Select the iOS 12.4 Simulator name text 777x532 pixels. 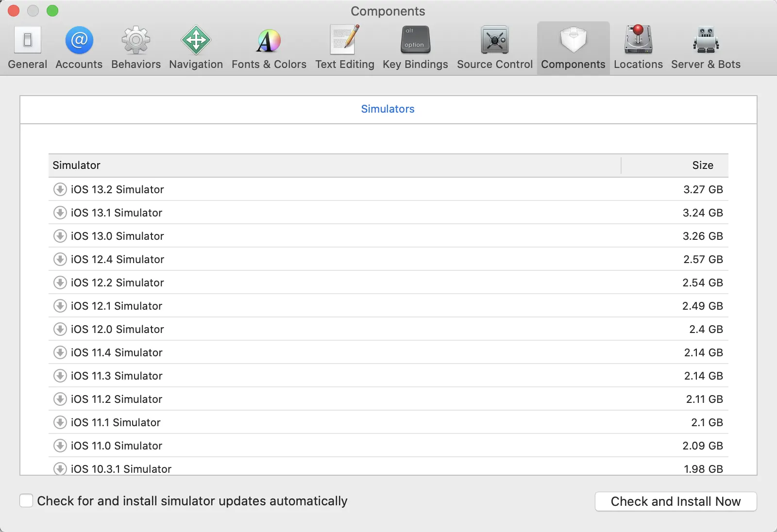pos(118,259)
